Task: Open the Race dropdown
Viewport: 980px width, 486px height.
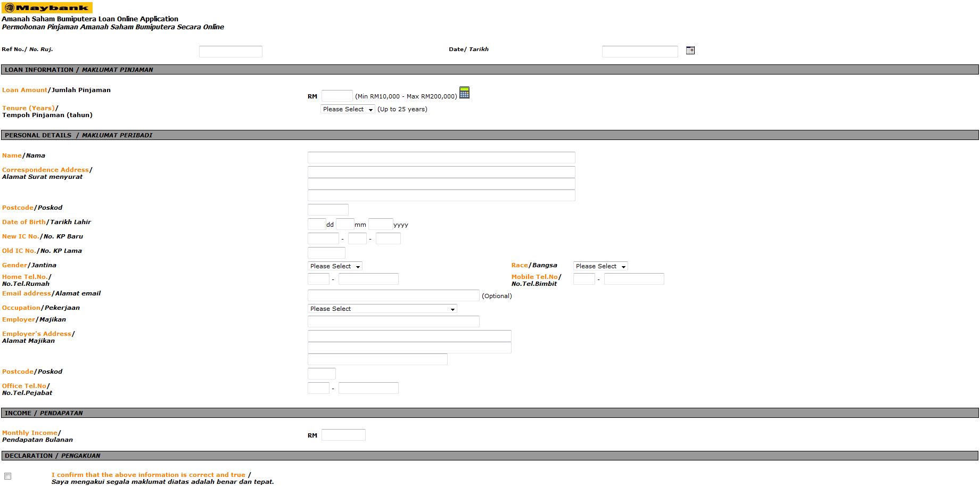Action: click(x=600, y=266)
